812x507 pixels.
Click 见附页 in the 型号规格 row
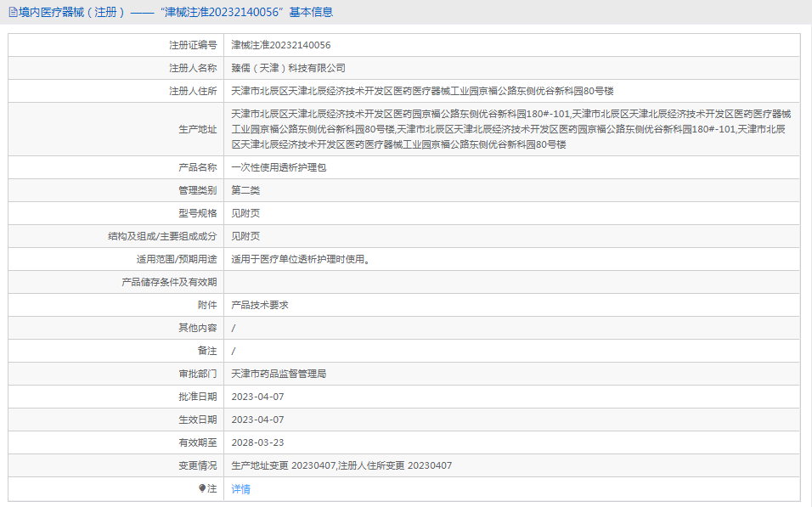(245, 213)
